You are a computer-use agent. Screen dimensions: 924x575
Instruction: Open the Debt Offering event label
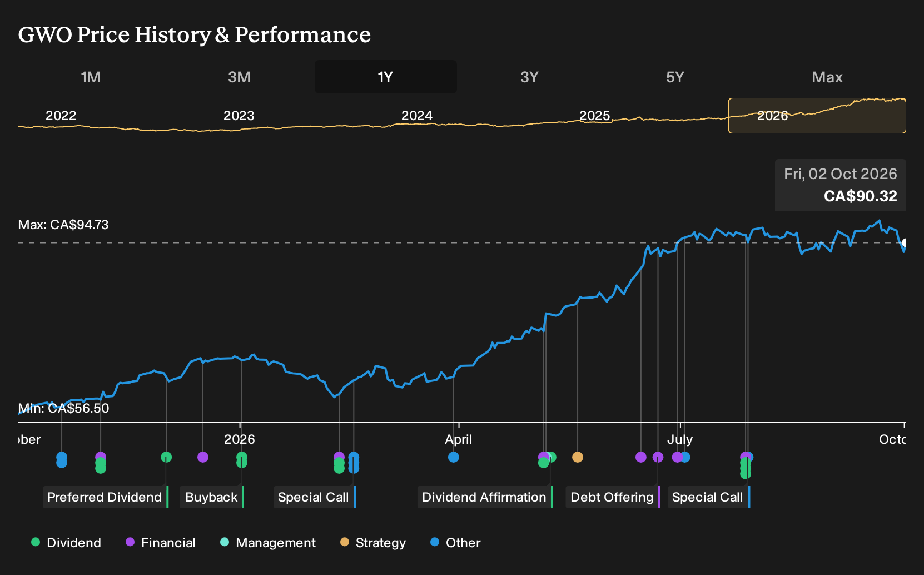(613, 497)
